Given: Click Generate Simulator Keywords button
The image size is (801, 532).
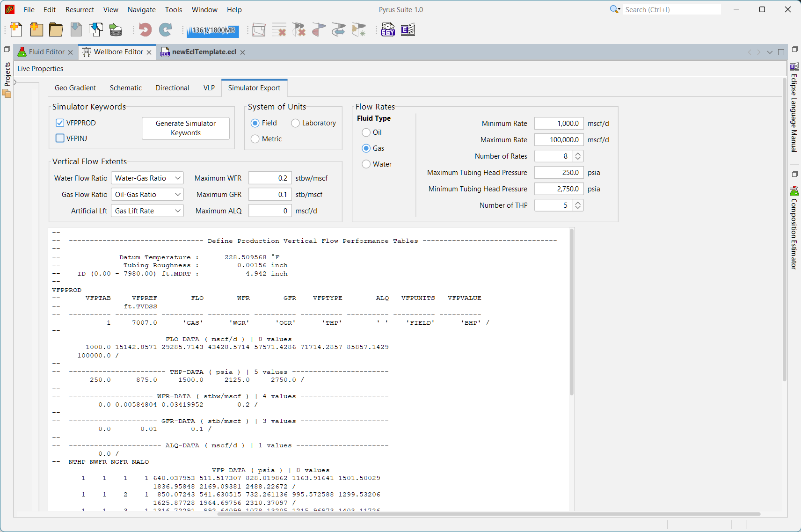Looking at the screenshot, I should coord(186,128).
